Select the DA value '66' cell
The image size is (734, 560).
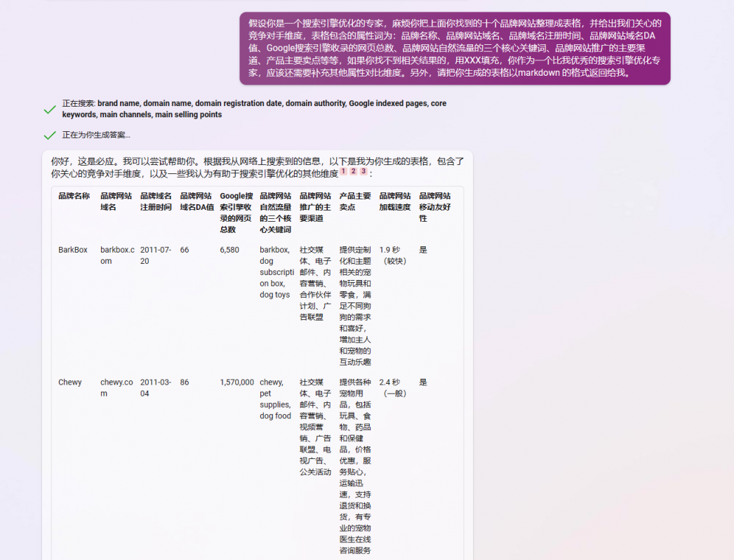tap(185, 250)
